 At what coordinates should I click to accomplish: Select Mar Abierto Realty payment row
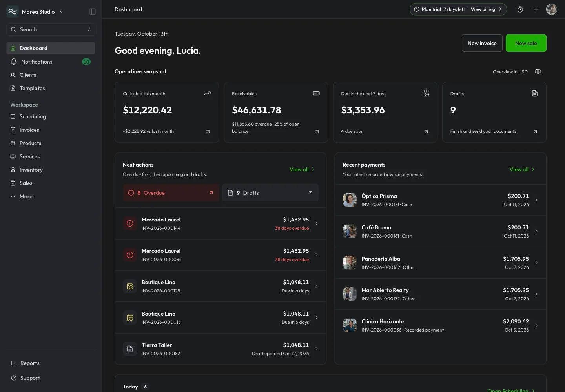click(x=440, y=294)
